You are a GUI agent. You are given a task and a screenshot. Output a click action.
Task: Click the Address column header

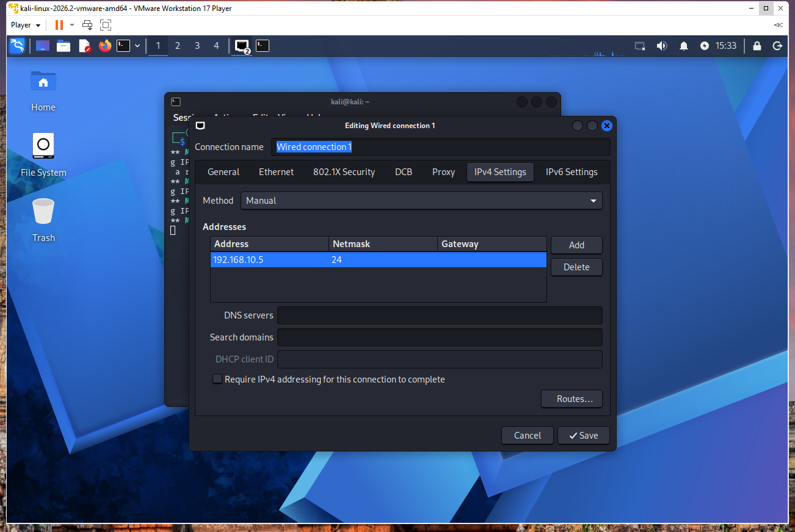coord(269,244)
